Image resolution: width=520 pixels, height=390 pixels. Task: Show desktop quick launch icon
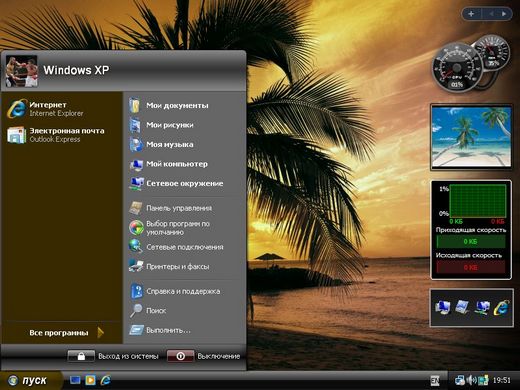75,380
